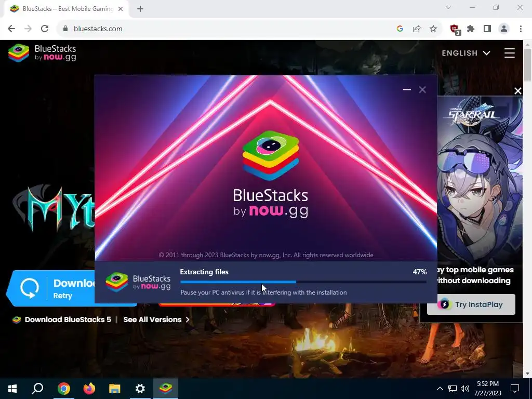
Task: Open Chrome's three-dot menu
Action: pos(521,29)
